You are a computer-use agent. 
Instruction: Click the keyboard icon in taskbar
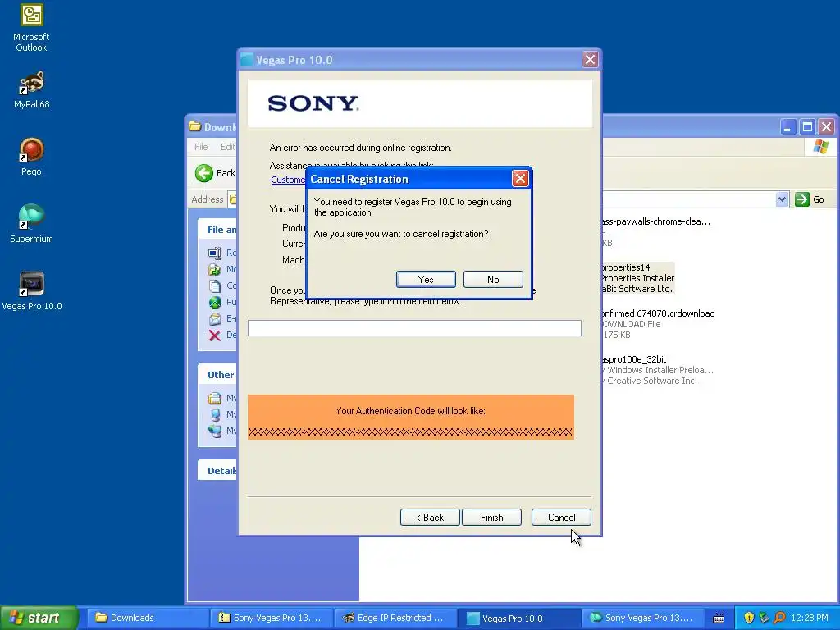719,619
